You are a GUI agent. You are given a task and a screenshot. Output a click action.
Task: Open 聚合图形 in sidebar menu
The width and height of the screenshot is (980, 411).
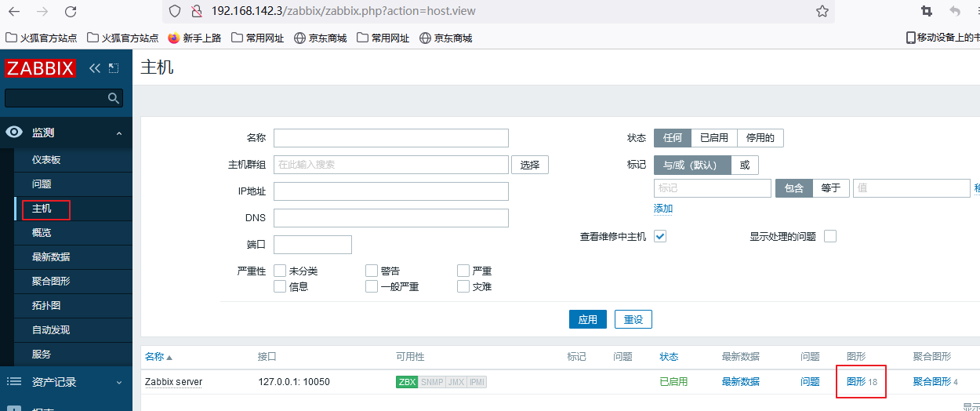pyautogui.click(x=51, y=282)
